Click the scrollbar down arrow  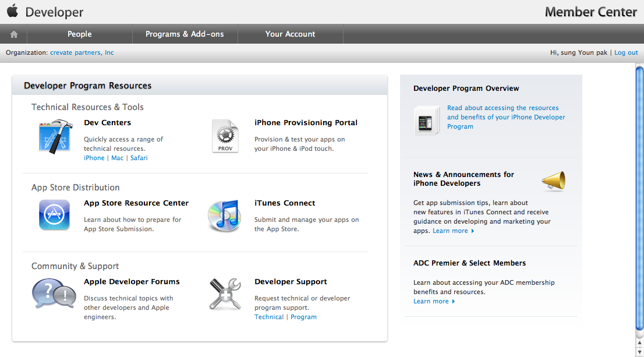pyautogui.click(x=639, y=352)
